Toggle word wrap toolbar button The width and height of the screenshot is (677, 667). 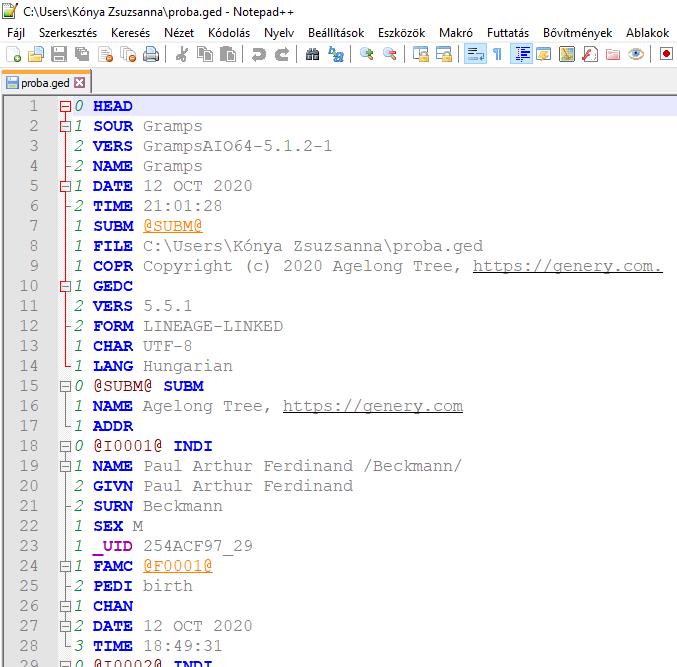(475, 55)
